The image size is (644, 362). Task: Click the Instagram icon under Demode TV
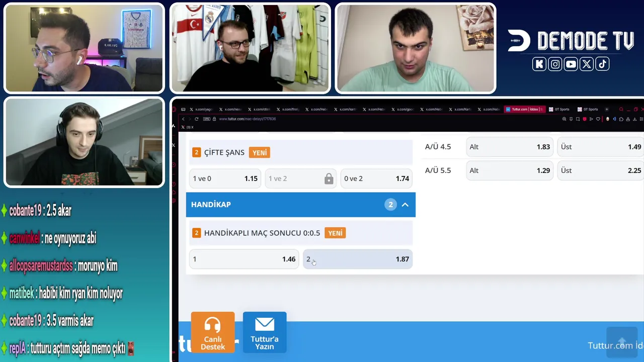pos(555,64)
